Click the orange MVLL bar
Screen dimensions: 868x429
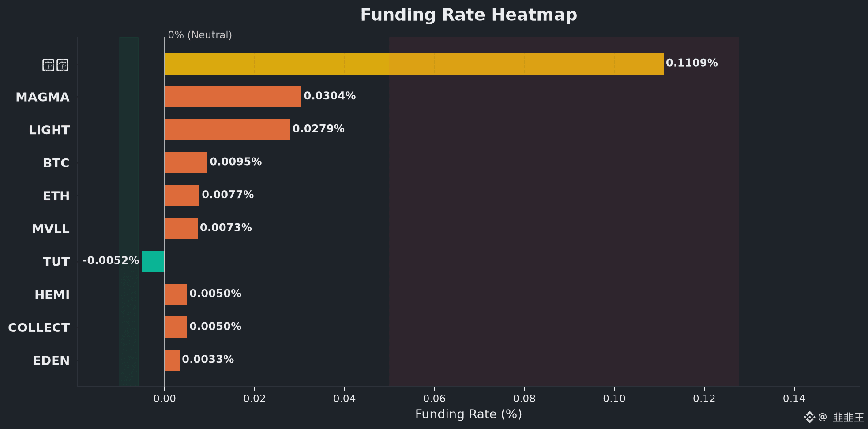click(181, 228)
